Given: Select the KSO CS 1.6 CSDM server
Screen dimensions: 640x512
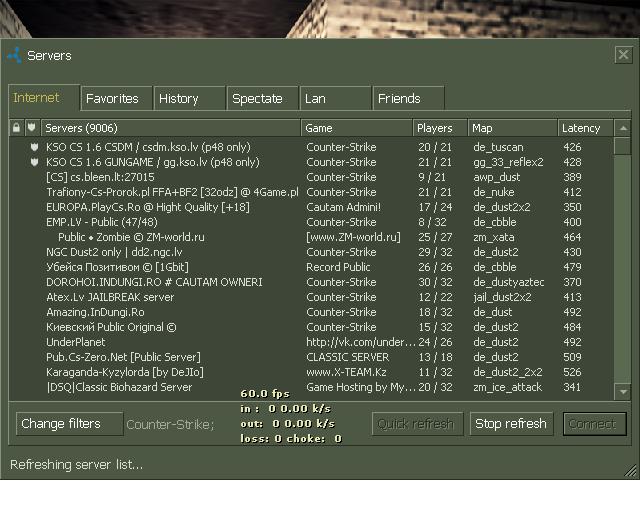Looking at the screenshot, I should click(311, 147).
